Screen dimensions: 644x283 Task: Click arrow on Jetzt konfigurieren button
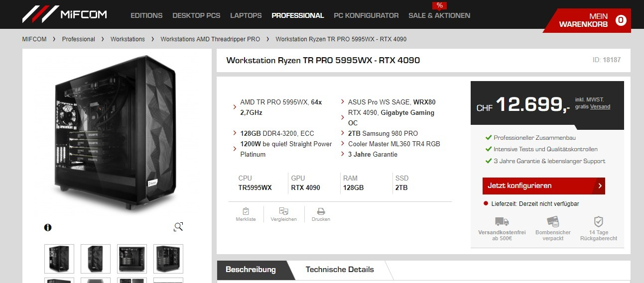pyautogui.click(x=600, y=186)
